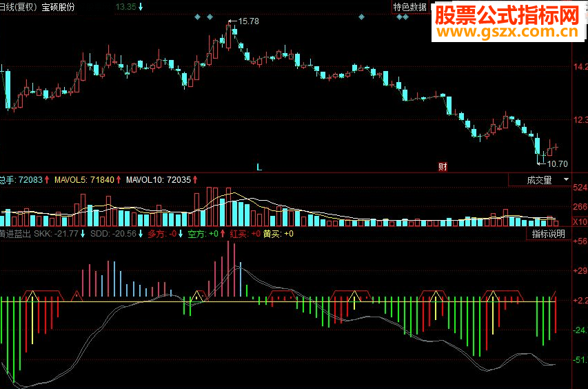This screenshot has height=389, width=588.
Task: Click the cyan 'L' marker icon
Action: click(x=259, y=167)
